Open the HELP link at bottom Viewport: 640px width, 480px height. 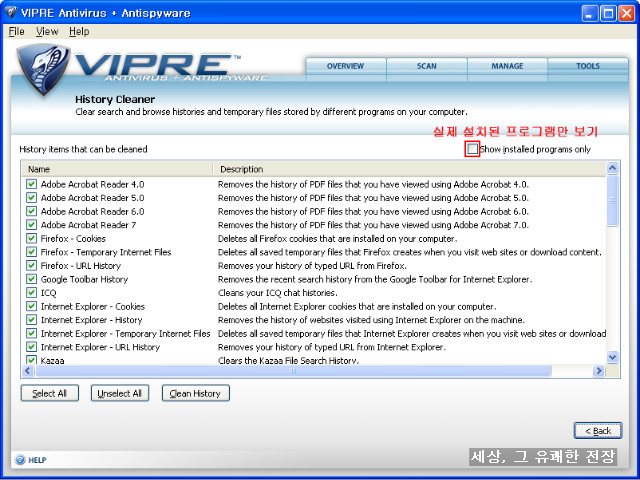pos(37,460)
